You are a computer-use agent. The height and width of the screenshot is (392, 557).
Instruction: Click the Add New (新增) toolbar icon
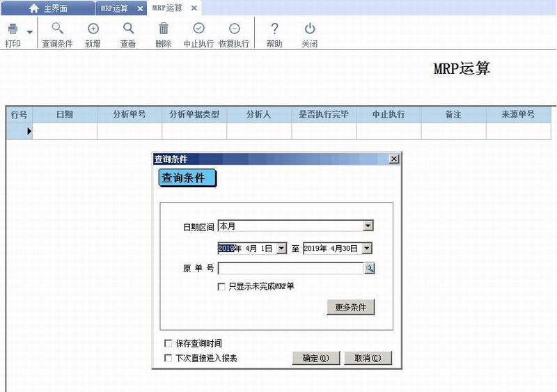(93, 29)
